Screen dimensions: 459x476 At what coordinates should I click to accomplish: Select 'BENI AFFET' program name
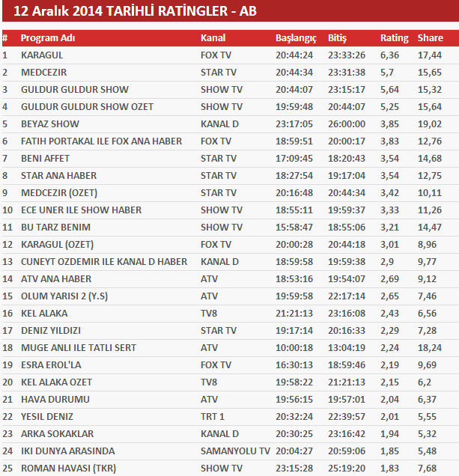[45, 159]
